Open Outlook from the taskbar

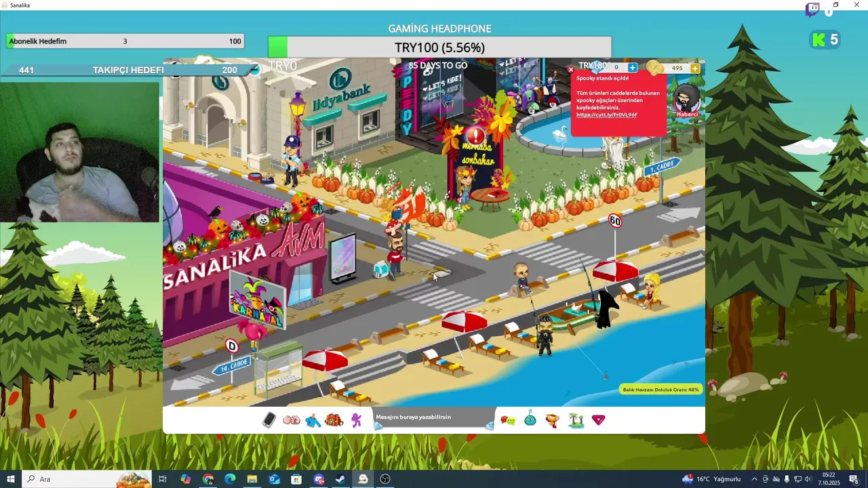(274, 479)
